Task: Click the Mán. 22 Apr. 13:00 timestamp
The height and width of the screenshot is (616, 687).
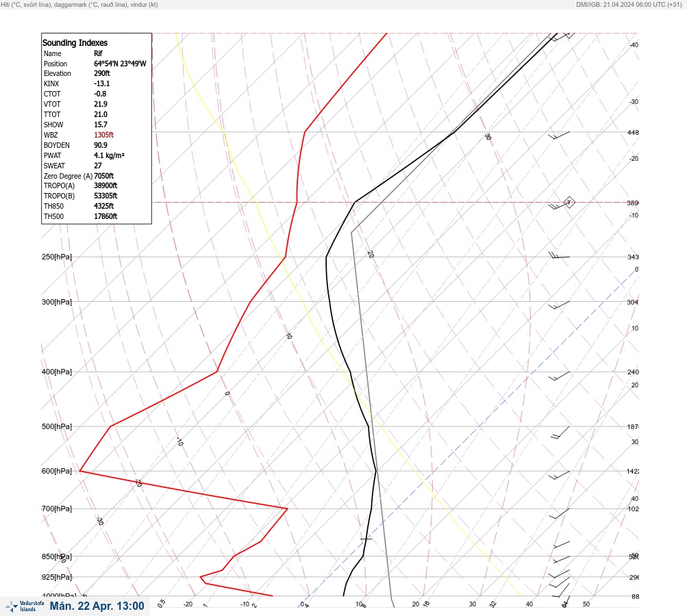Action: [x=97, y=606]
